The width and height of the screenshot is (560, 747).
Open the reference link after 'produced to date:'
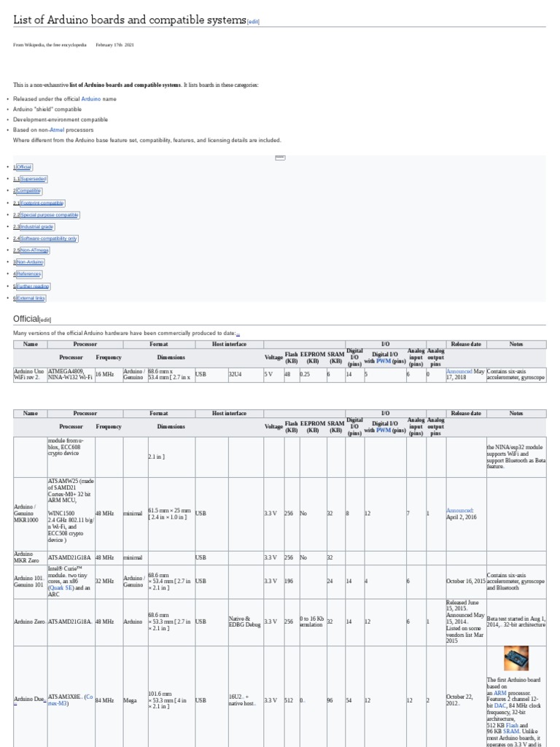238,333
